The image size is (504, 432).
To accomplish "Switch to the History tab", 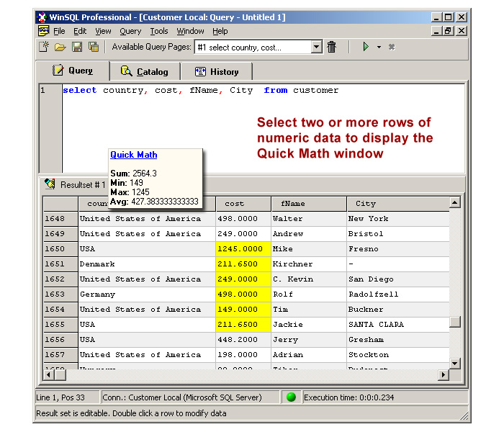I will pyautogui.click(x=217, y=71).
